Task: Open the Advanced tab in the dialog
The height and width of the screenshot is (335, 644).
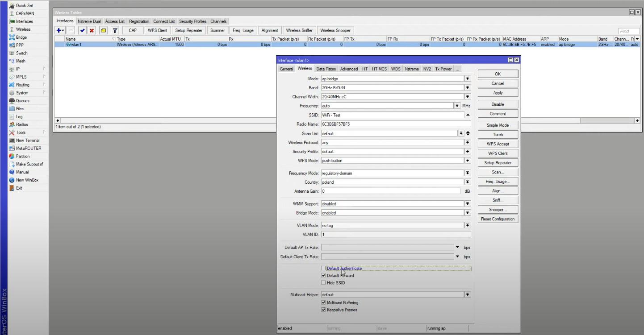Action: pos(349,69)
